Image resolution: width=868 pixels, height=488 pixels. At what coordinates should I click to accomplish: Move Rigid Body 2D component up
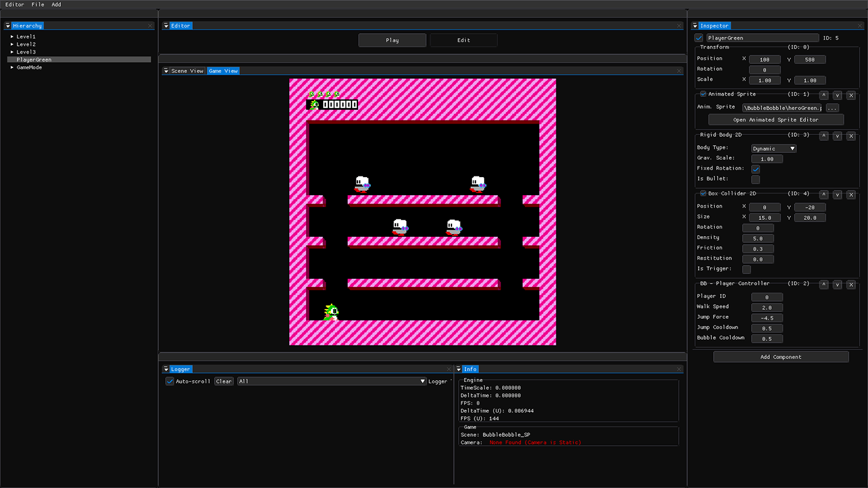[824, 136]
